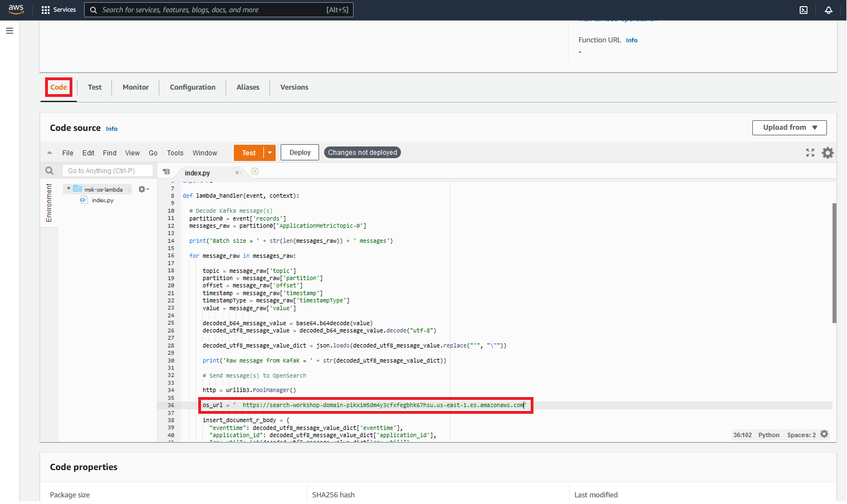This screenshot has height=504, width=847.
Task: Change the Spaces: 2 indentation setting
Action: coord(801,435)
